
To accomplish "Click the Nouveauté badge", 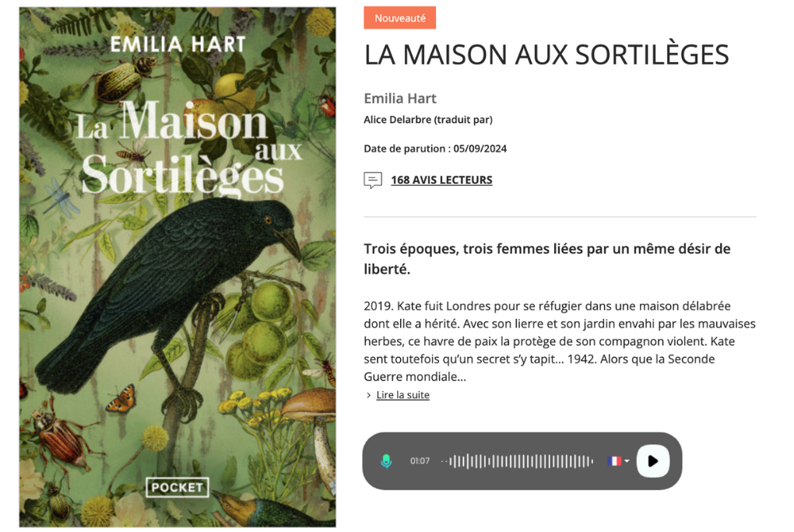I will coord(399,18).
